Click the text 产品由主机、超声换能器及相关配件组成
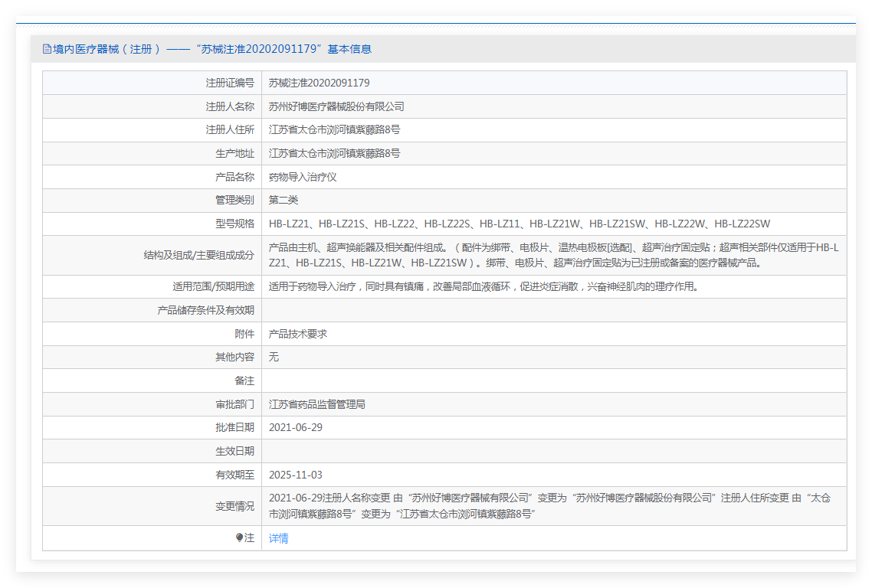Image resolution: width=872 pixels, height=588 pixels. click(357, 247)
